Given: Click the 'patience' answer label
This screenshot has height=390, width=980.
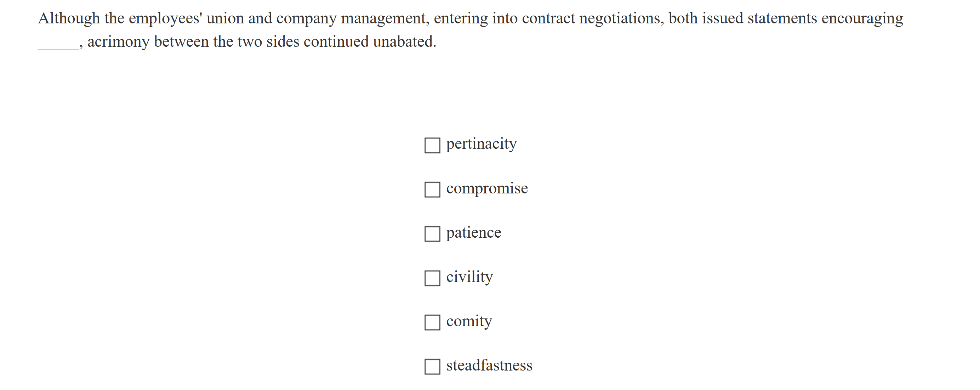Looking at the screenshot, I should 474,233.
